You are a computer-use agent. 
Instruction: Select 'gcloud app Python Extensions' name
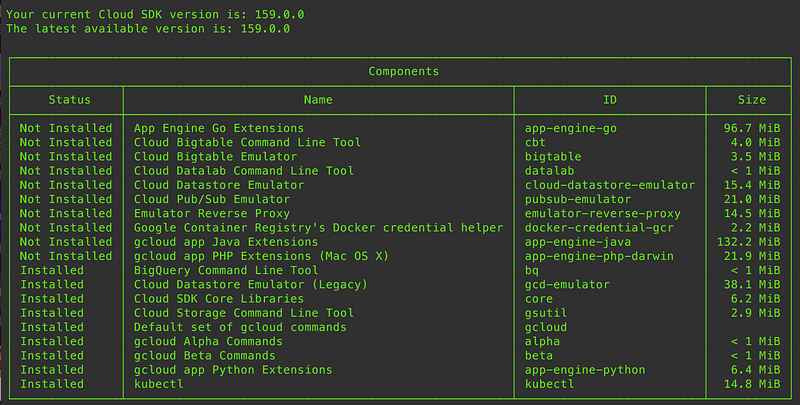(233, 370)
